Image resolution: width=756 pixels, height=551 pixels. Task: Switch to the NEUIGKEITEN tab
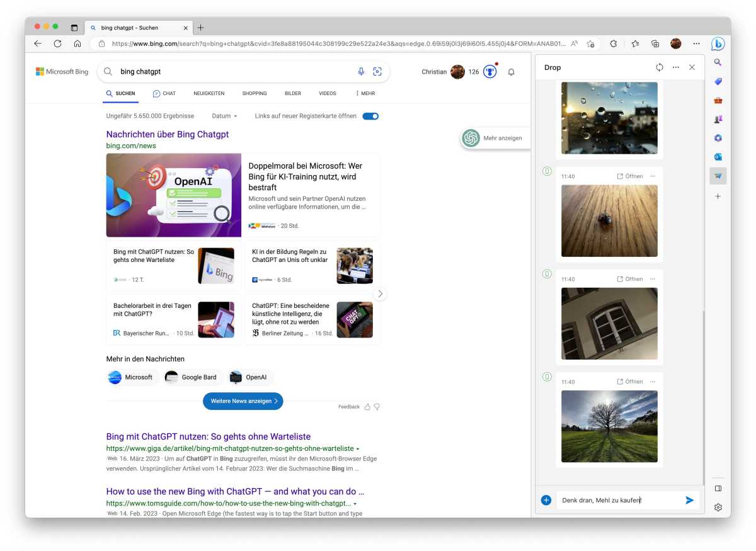coord(209,93)
